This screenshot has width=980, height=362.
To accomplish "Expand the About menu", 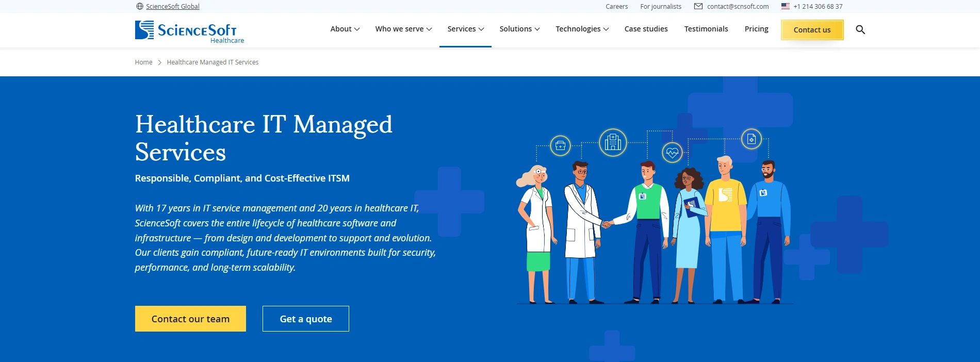I will click(345, 29).
